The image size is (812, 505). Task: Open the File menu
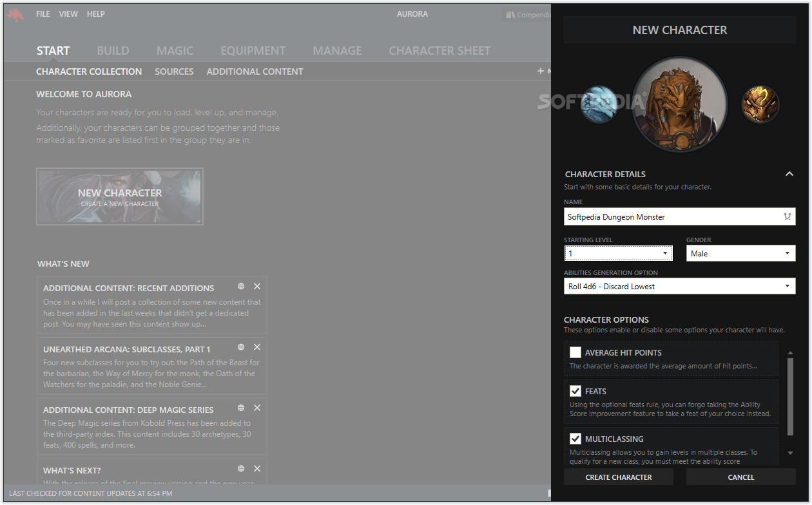click(43, 14)
